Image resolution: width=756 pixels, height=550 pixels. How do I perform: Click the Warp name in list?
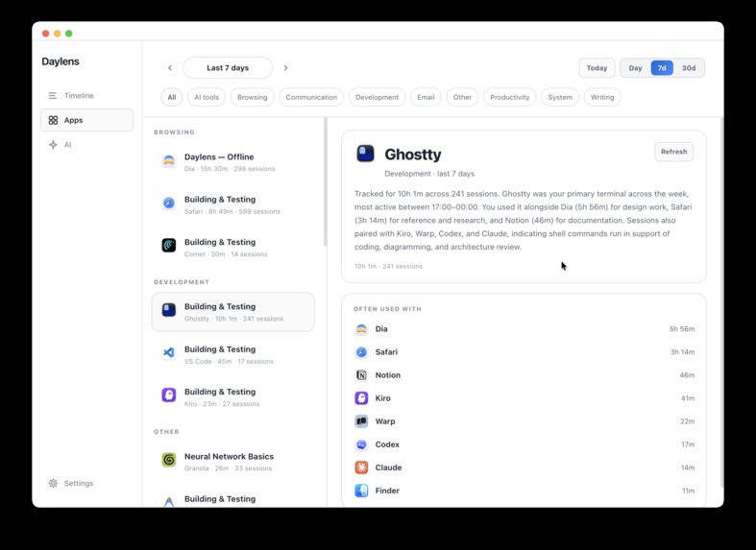click(385, 421)
